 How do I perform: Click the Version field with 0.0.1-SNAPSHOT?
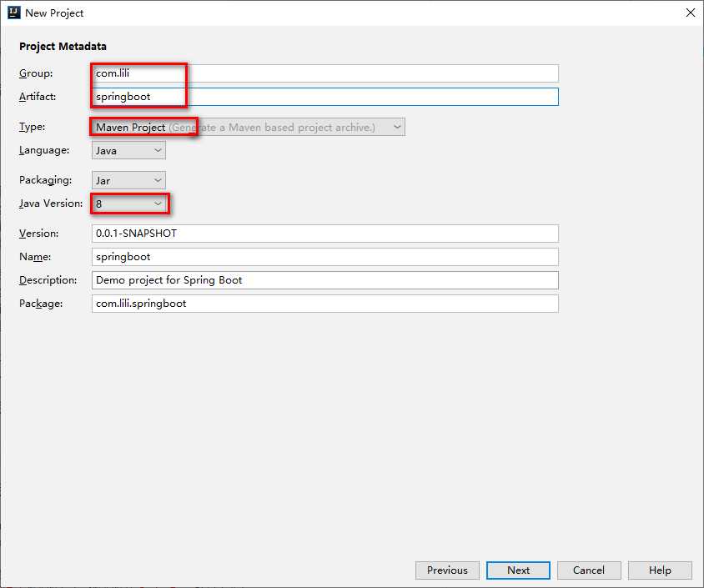point(325,234)
